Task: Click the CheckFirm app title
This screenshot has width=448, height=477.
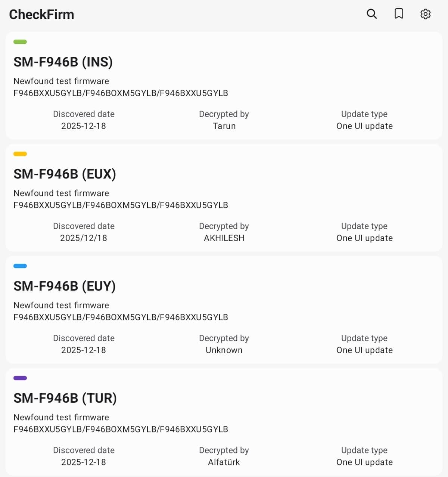Action: [41, 15]
